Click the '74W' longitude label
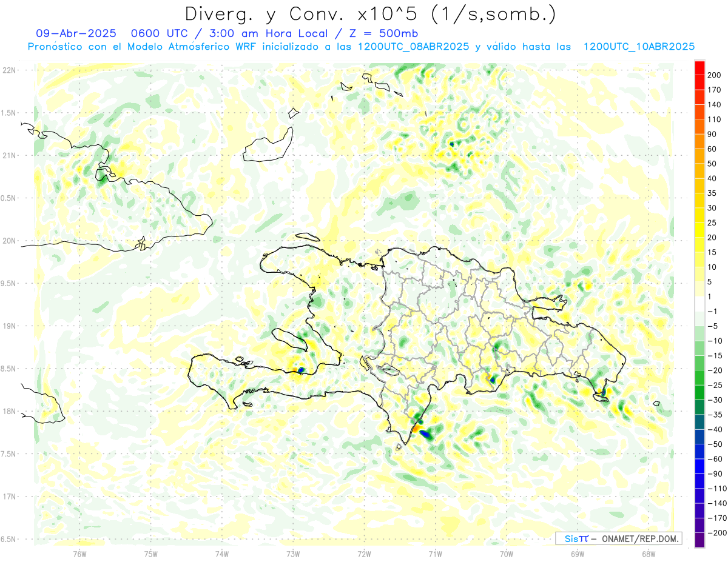The image size is (728, 562). point(222,554)
